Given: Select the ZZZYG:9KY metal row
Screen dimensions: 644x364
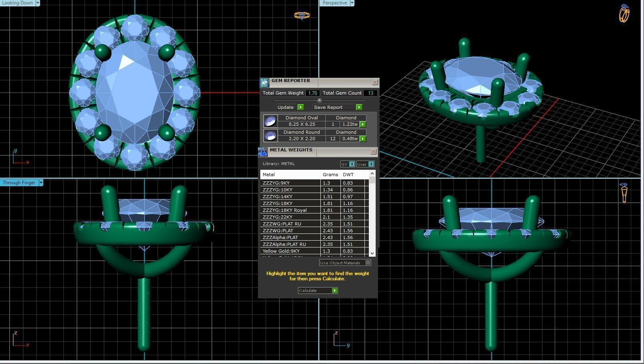Looking at the screenshot, I should pos(314,183).
